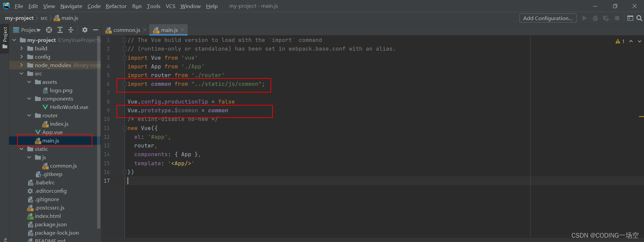Expand the node_modules folder

pyautogui.click(x=21, y=65)
